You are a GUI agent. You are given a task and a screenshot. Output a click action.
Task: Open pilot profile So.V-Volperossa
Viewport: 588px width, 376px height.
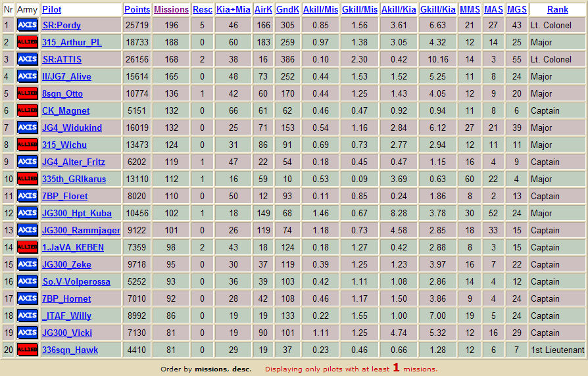click(76, 281)
